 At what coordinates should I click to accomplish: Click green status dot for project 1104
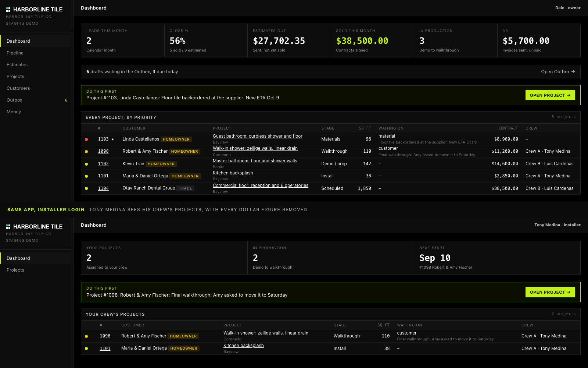point(86,188)
